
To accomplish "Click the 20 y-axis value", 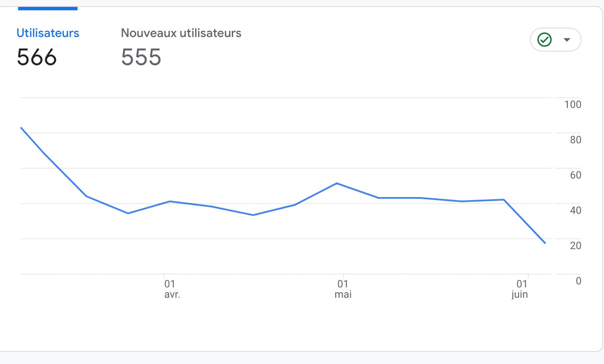I will click(x=576, y=246).
